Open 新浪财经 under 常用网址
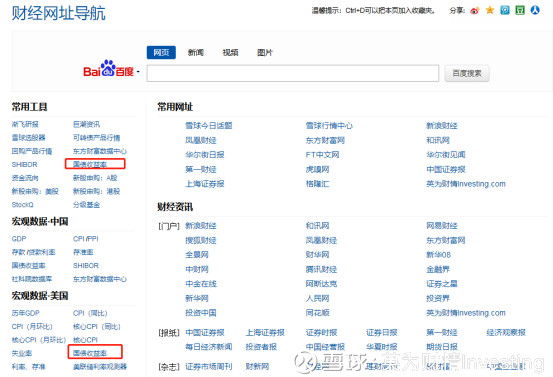 point(442,126)
